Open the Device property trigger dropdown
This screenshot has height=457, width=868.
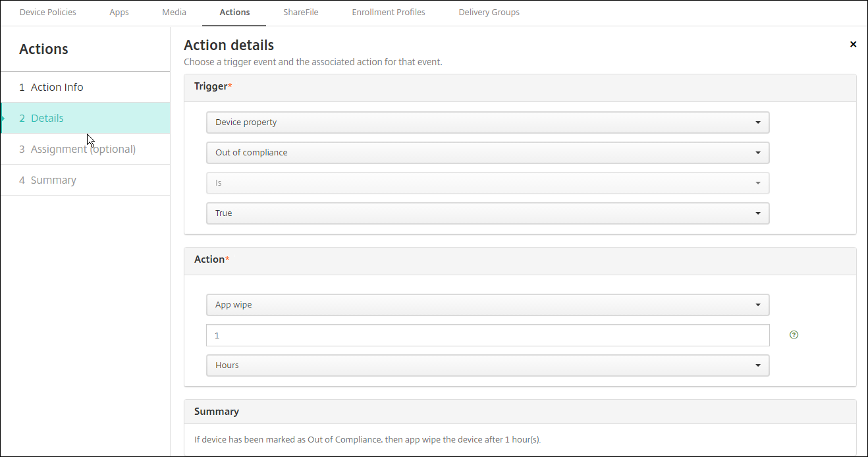(x=487, y=122)
